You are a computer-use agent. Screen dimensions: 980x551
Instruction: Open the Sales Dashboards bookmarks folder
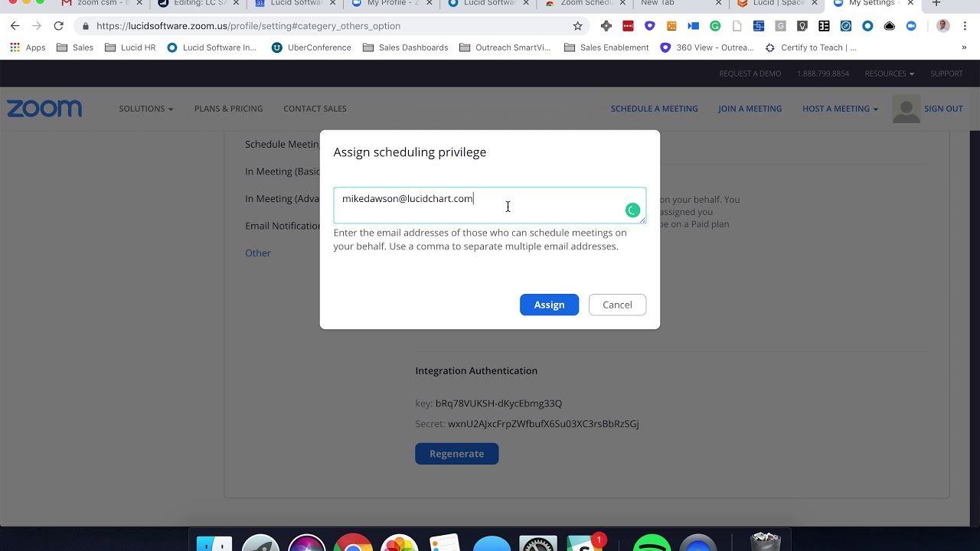[405, 47]
